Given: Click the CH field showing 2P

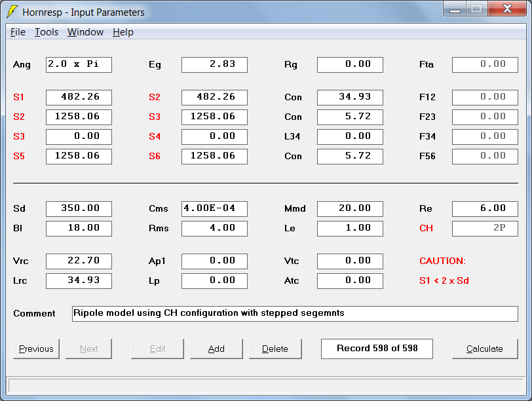Looking at the screenshot, I should point(485,229).
